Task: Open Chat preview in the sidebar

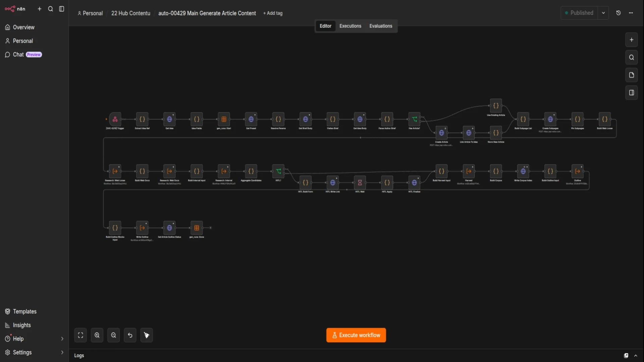Action: tap(34, 55)
